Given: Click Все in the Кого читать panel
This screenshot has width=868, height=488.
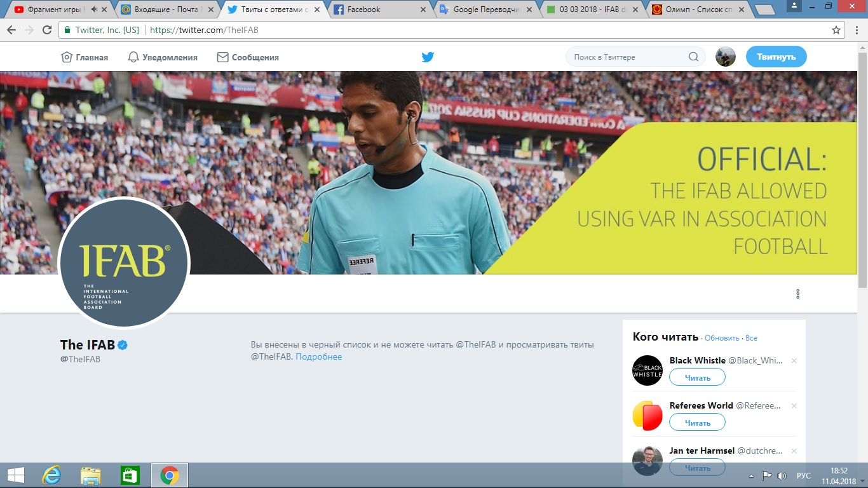Looking at the screenshot, I should pos(751,338).
